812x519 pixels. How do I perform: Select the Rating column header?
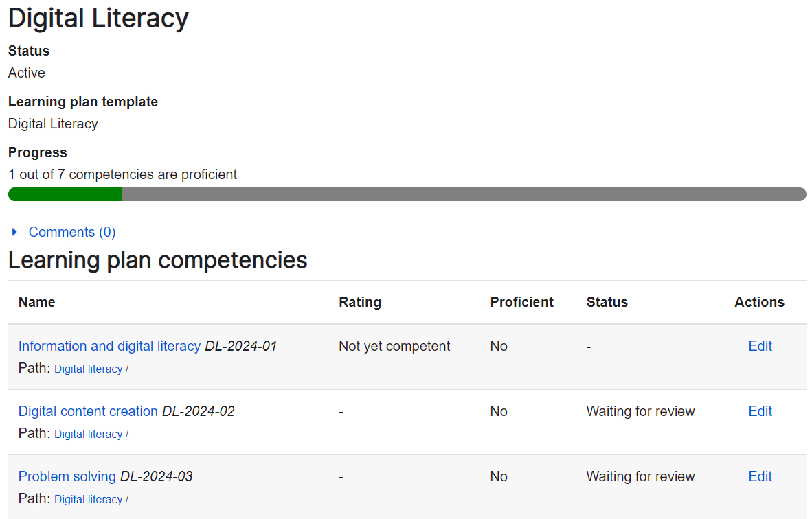359,302
